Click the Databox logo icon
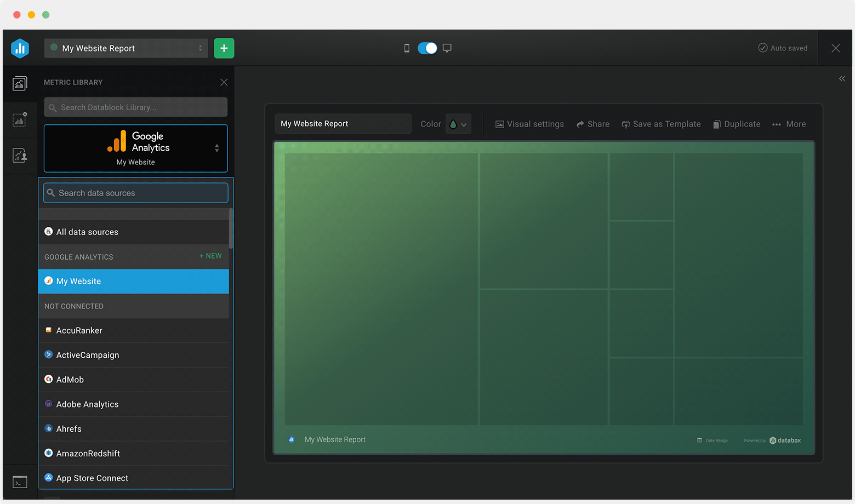The width and height of the screenshot is (855, 504). tap(20, 48)
